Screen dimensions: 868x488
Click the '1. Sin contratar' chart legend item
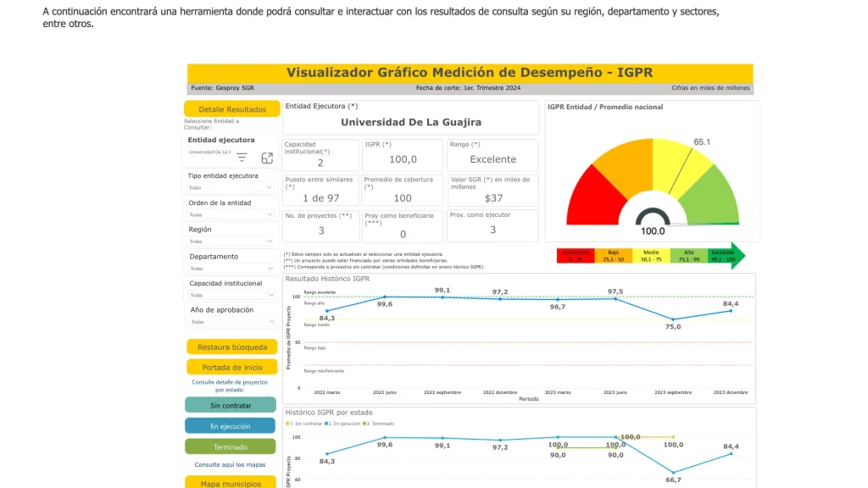point(304,424)
